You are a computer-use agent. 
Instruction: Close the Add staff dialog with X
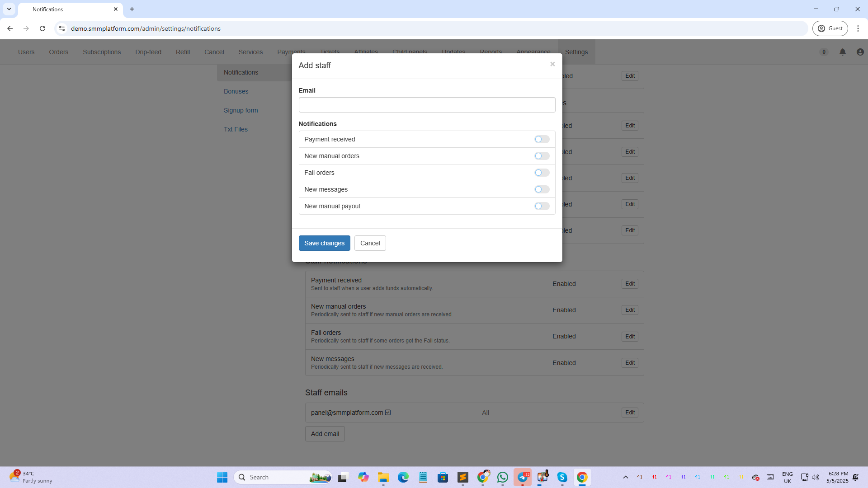552,64
